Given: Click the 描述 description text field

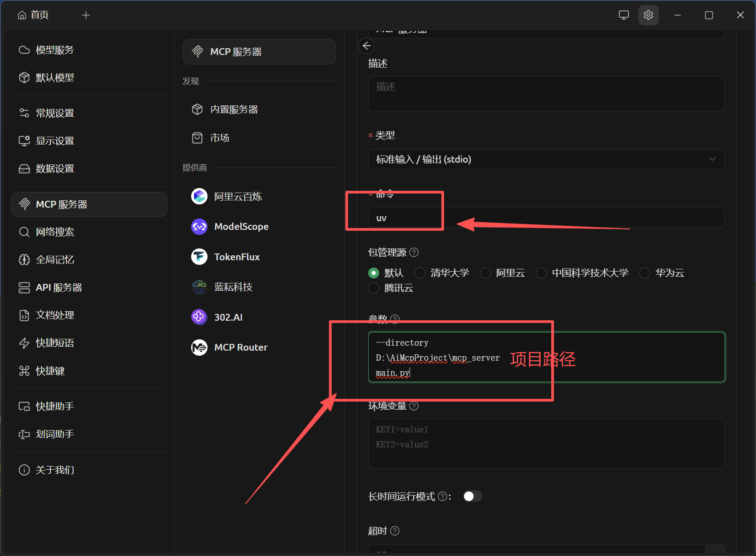Looking at the screenshot, I should coord(546,94).
